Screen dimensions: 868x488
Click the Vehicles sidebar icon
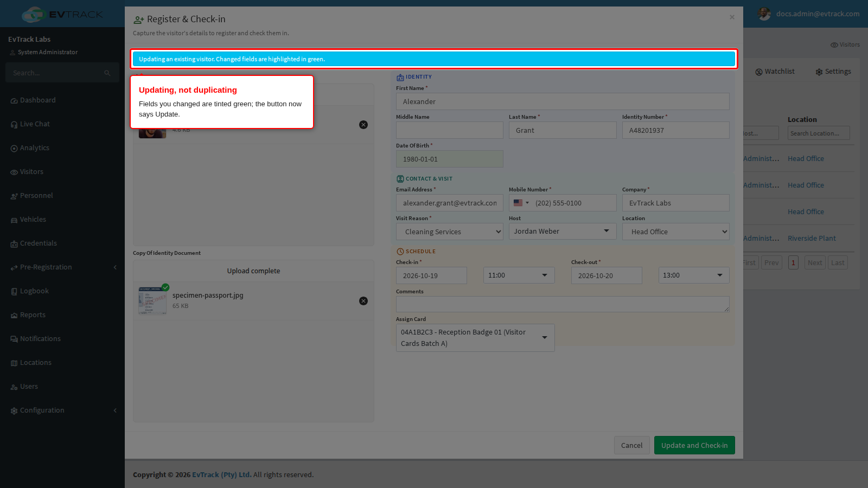(x=14, y=220)
